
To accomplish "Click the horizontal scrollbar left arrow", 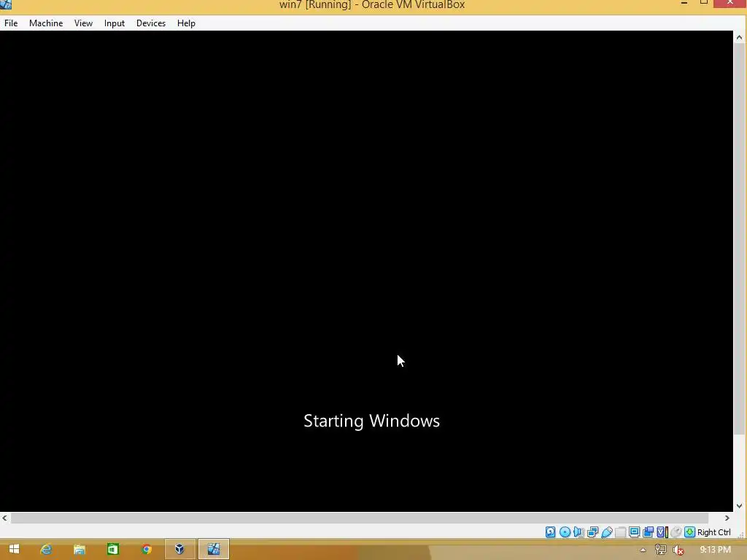I will pyautogui.click(x=5, y=518).
